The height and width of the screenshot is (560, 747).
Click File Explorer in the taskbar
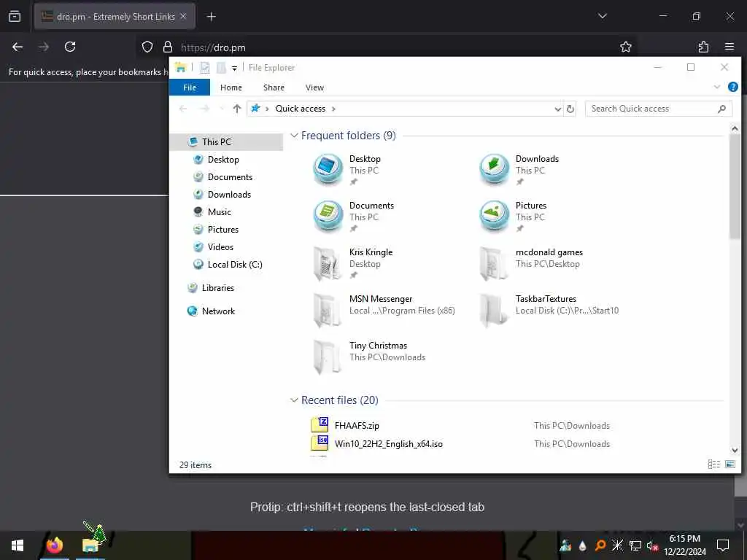[x=90, y=545]
